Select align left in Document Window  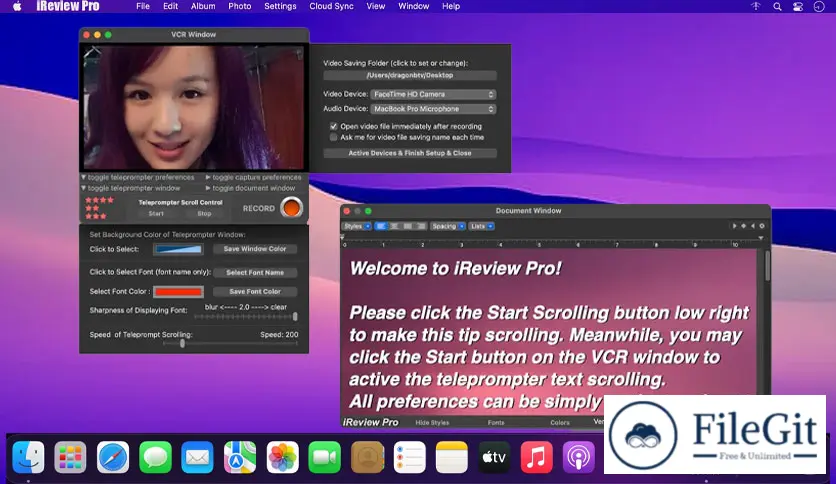381,226
